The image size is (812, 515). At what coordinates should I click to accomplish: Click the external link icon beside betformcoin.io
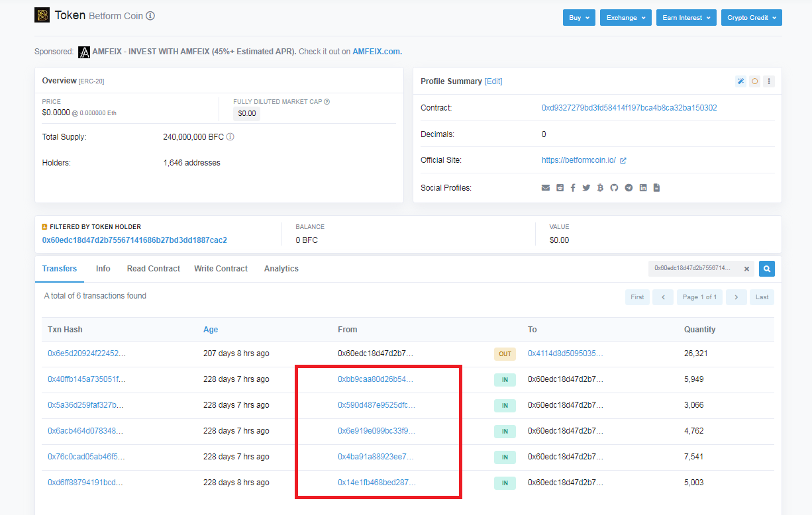pos(623,160)
